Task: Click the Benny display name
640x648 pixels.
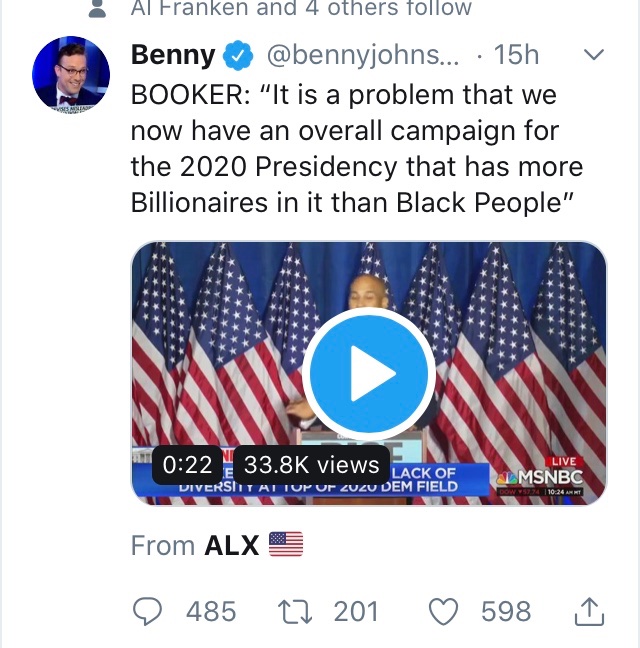Action: click(173, 57)
